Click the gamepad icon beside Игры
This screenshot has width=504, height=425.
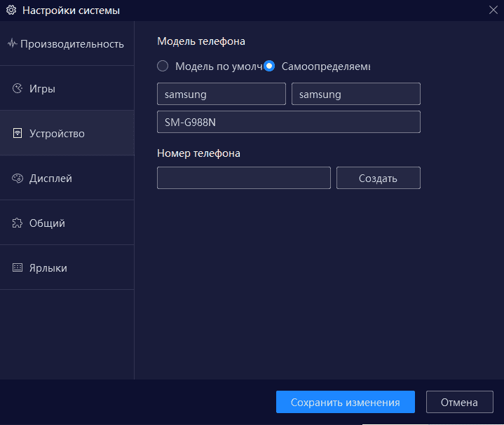18,88
